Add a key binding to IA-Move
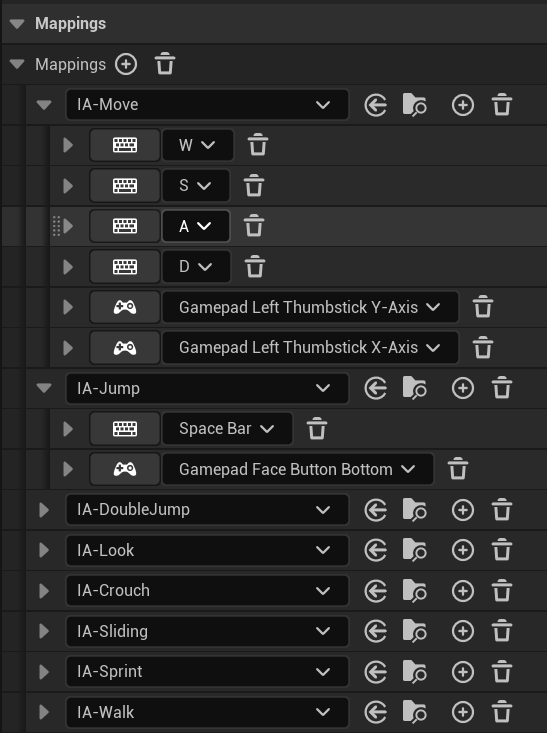 click(x=463, y=105)
